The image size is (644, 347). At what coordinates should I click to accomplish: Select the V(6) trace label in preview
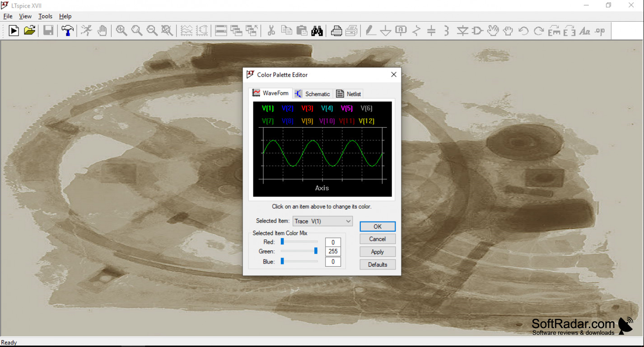(x=366, y=108)
